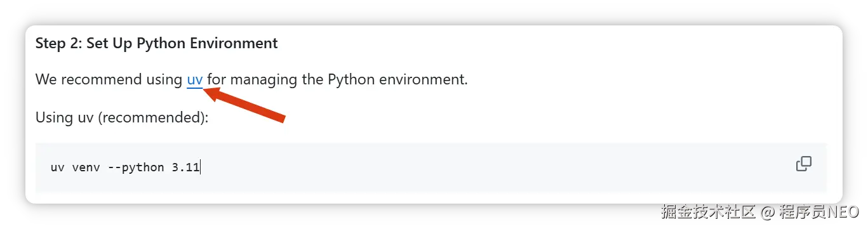Click inside the uv venv command text
This screenshot has height=229, width=868.
pos(125,168)
